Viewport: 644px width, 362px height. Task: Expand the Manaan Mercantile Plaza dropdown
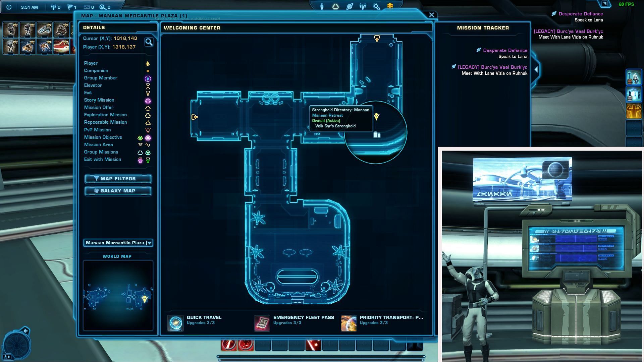coord(149,242)
